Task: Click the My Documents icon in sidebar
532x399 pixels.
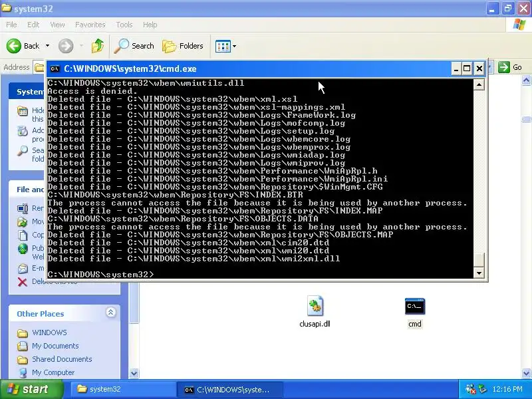Action: click(x=23, y=346)
